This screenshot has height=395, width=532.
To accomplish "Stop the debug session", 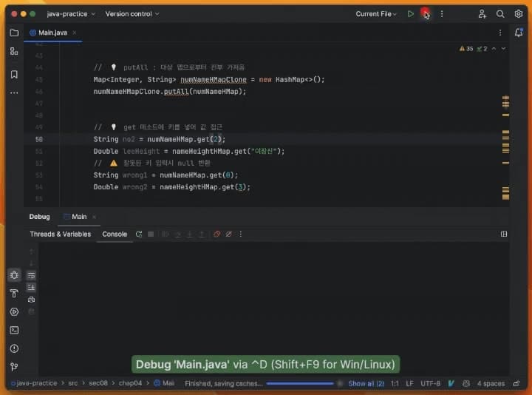I will coord(151,234).
